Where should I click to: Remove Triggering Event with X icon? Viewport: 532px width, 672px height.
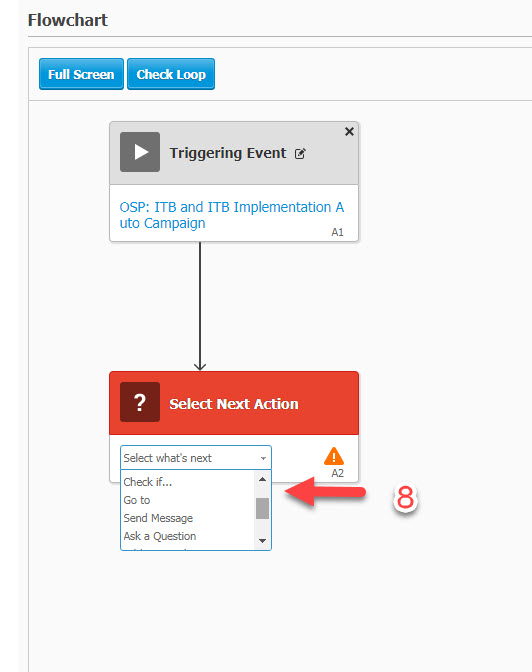click(349, 132)
